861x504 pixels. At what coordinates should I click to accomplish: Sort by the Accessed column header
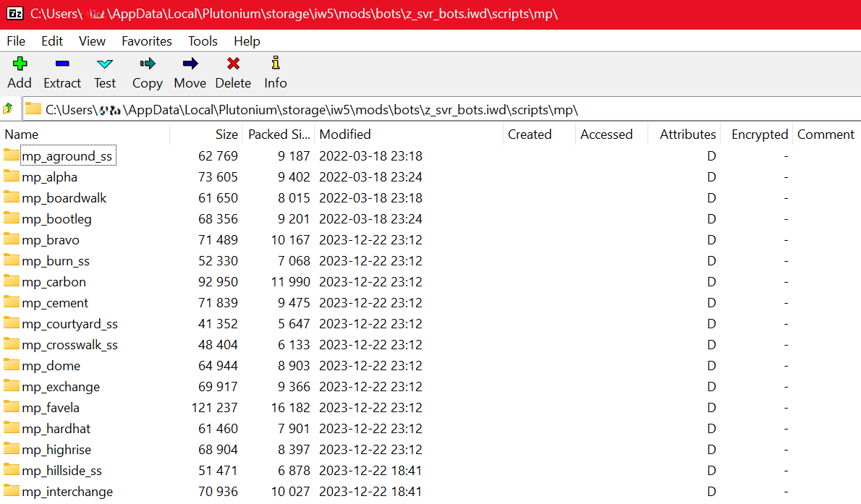(611, 134)
